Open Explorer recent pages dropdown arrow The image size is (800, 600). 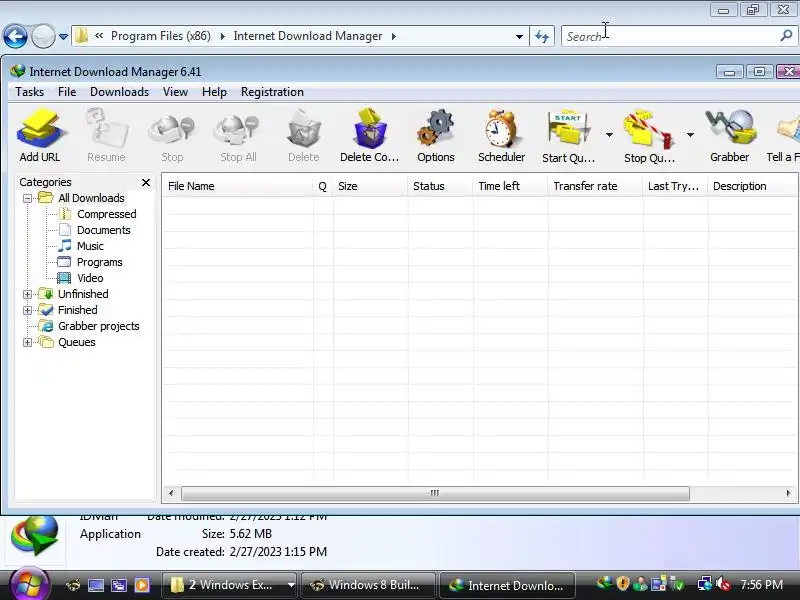(x=63, y=37)
